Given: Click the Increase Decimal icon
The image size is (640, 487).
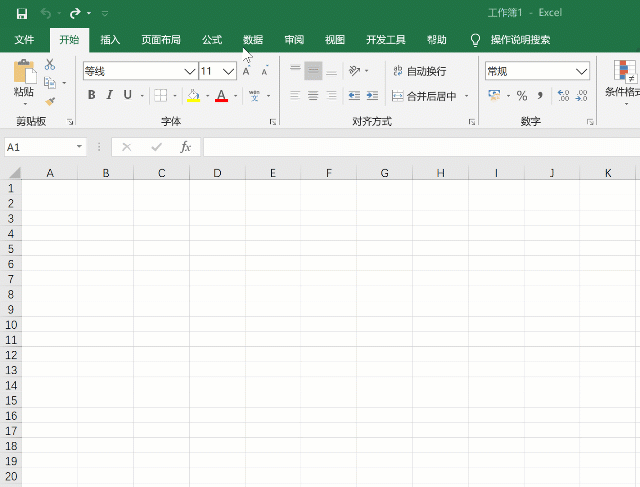Looking at the screenshot, I should pos(562,96).
